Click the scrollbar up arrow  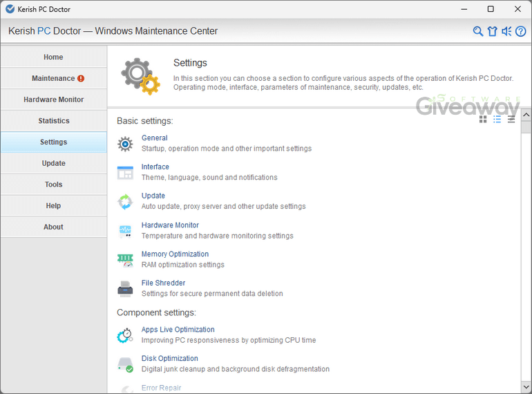pyautogui.click(x=526, y=115)
